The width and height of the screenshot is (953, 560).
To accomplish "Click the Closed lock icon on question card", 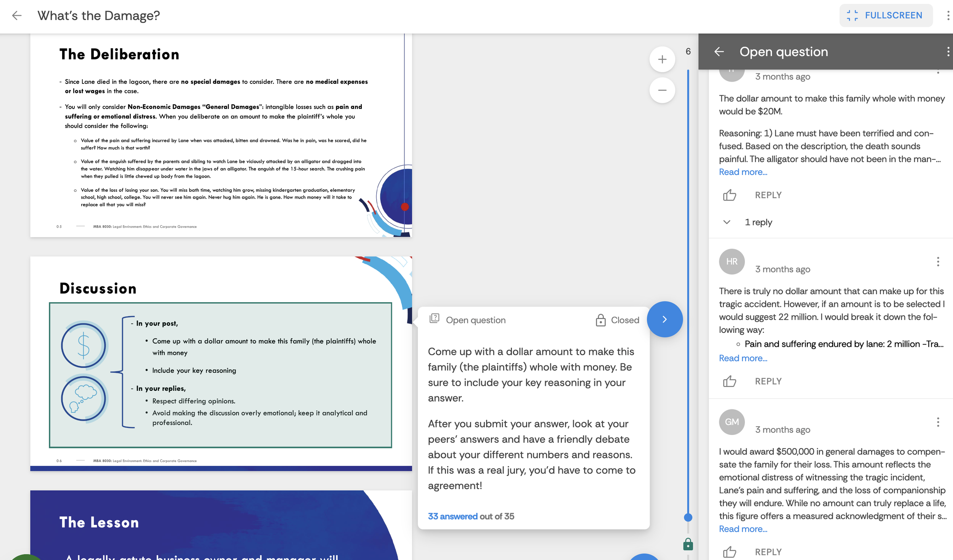I will 600,320.
